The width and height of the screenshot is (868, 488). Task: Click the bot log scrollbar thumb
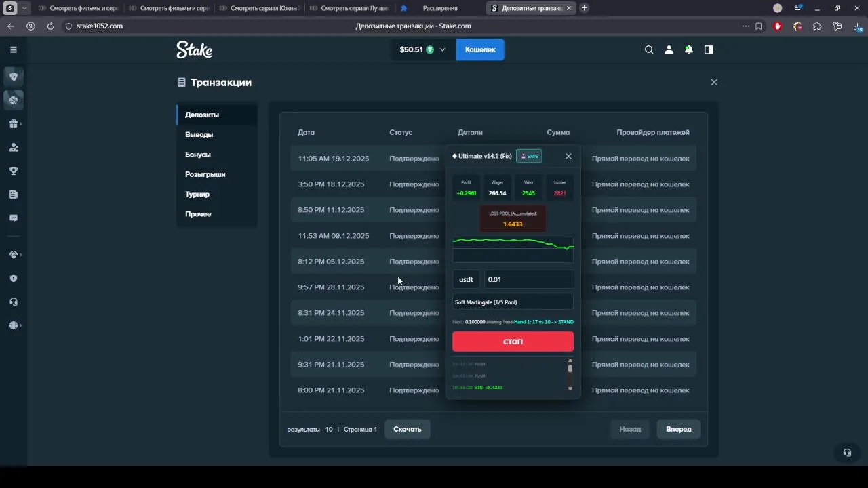(570, 369)
